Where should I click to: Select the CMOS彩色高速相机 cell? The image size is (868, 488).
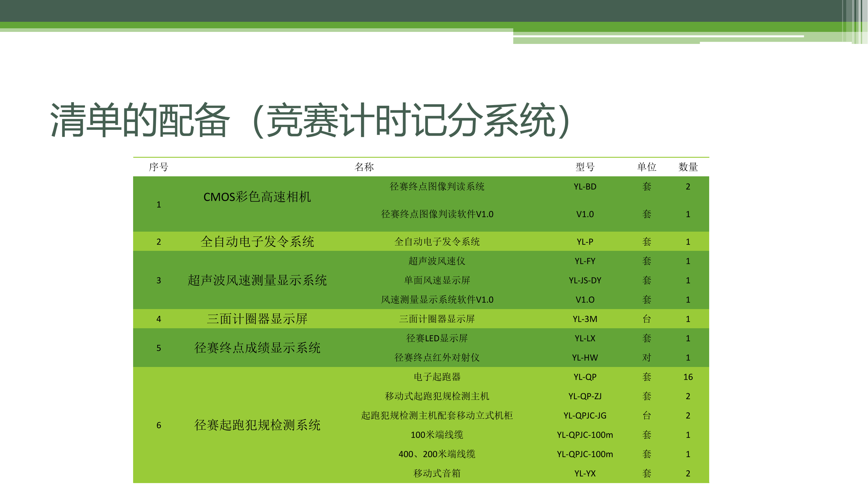click(257, 197)
